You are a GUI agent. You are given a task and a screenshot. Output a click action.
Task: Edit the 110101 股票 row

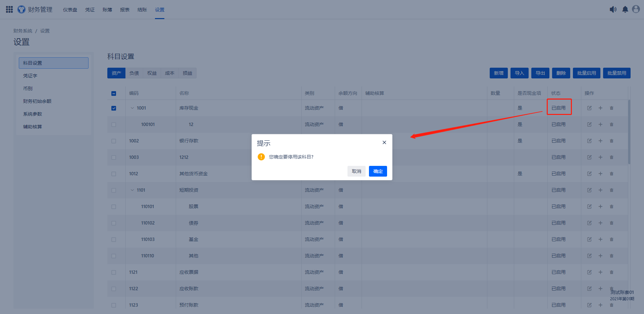pyautogui.click(x=589, y=206)
